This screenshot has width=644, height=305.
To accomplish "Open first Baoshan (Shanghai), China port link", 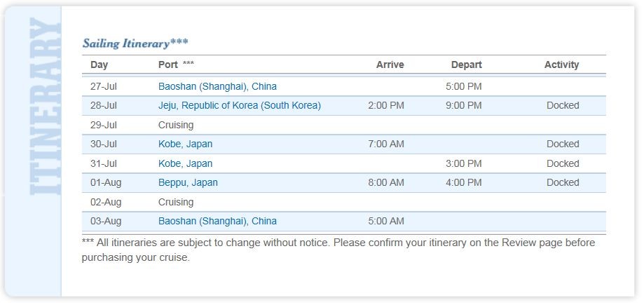I will pyautogui.click(x=217, y=87).
